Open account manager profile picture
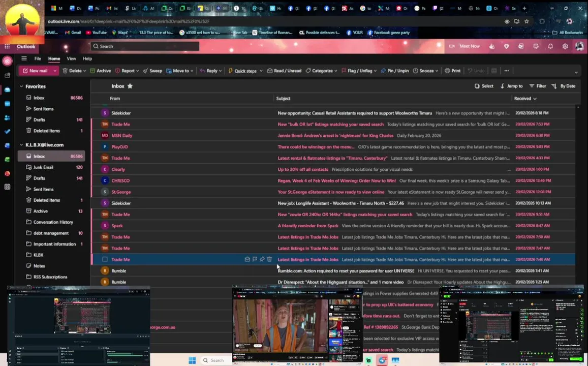Screen dimensions: 588x366 [x=579, y=46]
